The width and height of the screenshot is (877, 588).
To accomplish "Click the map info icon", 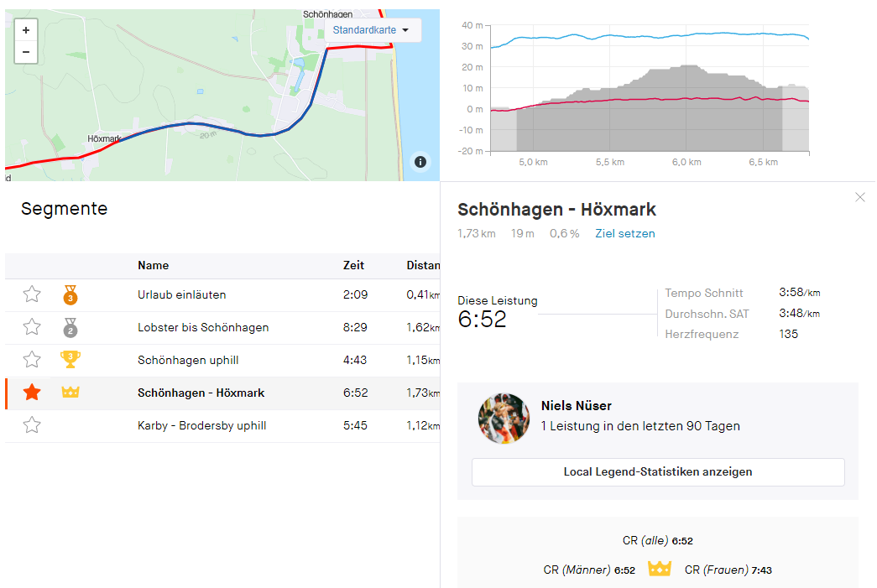I will tap(420, 162).
